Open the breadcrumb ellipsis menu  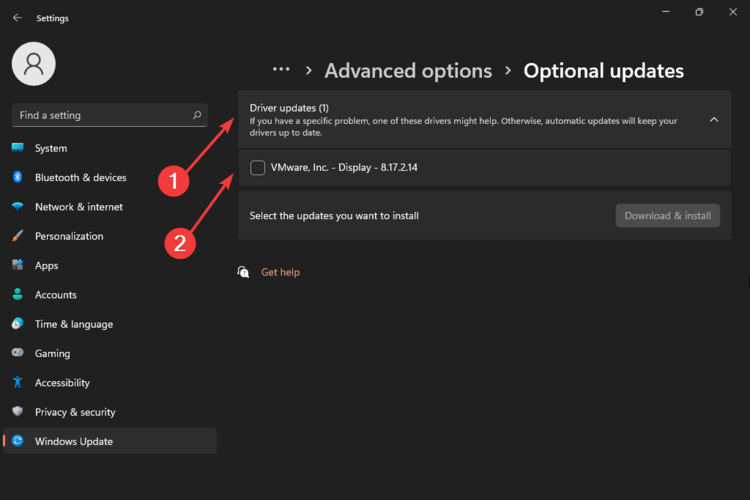click(x=281, y=70)
